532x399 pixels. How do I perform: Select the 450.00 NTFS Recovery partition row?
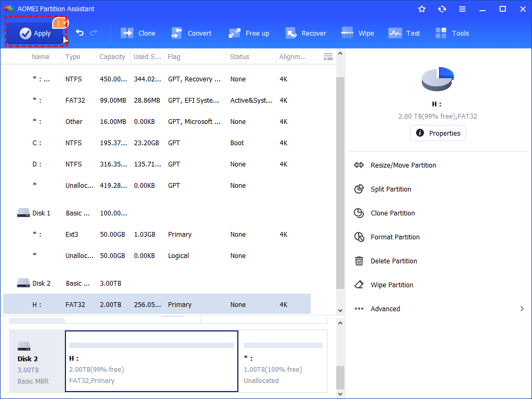pos(157,79)
